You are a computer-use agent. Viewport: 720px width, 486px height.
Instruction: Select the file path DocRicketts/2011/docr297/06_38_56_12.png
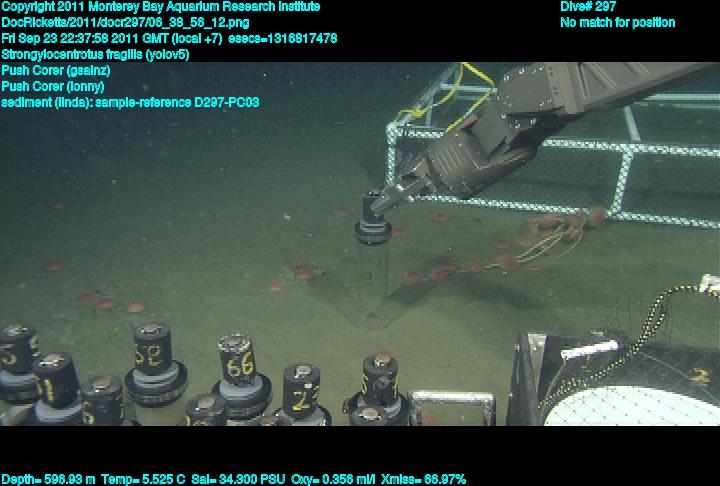125,23
